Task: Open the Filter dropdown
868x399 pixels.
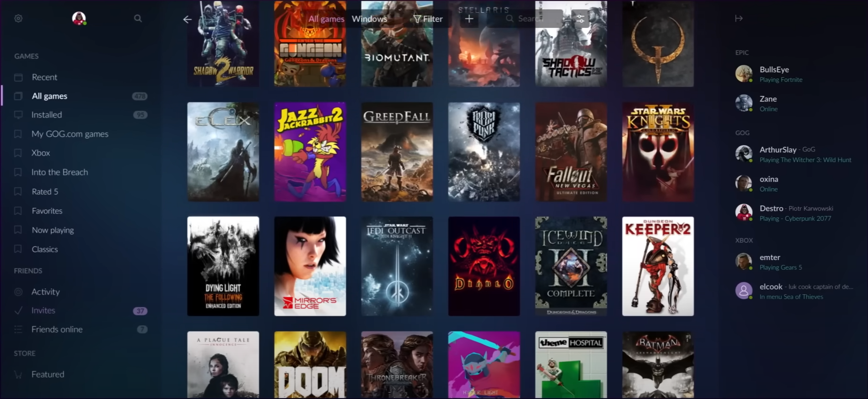Action: tap(428, 19)
